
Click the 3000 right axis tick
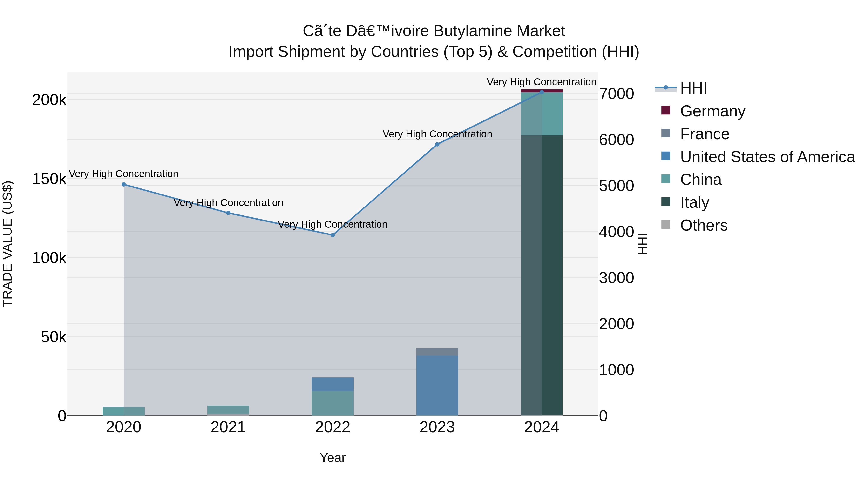pos(617,278)
